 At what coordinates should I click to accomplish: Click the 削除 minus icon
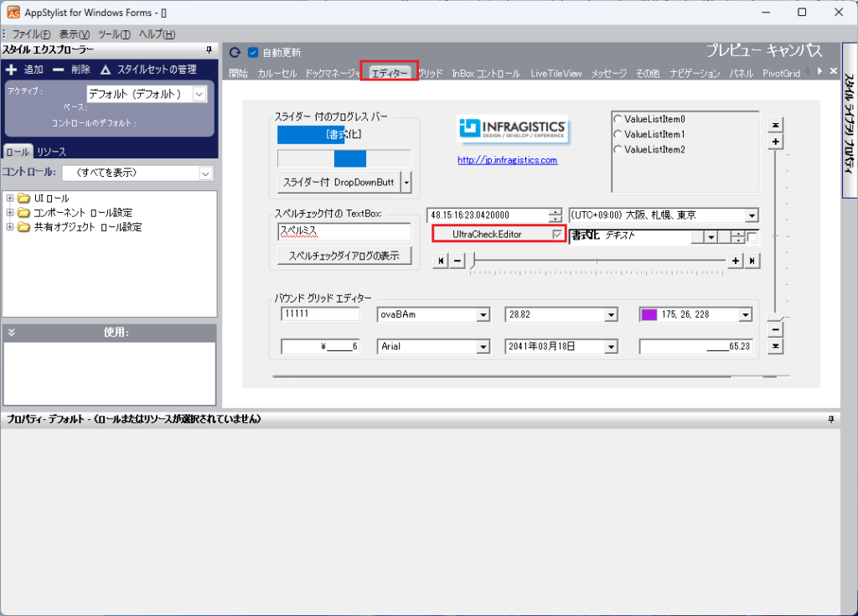[58, 70]
